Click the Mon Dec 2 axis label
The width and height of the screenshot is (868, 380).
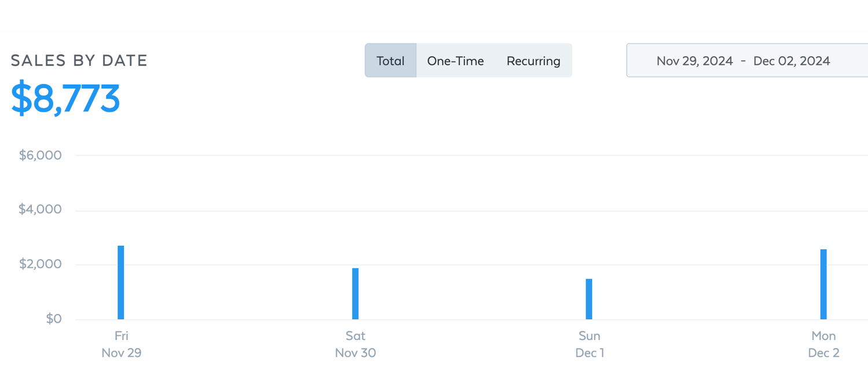click(x=823, y=344)
